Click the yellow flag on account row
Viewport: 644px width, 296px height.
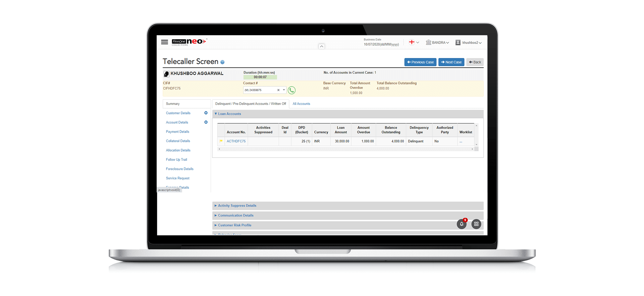tap(221, 141)
